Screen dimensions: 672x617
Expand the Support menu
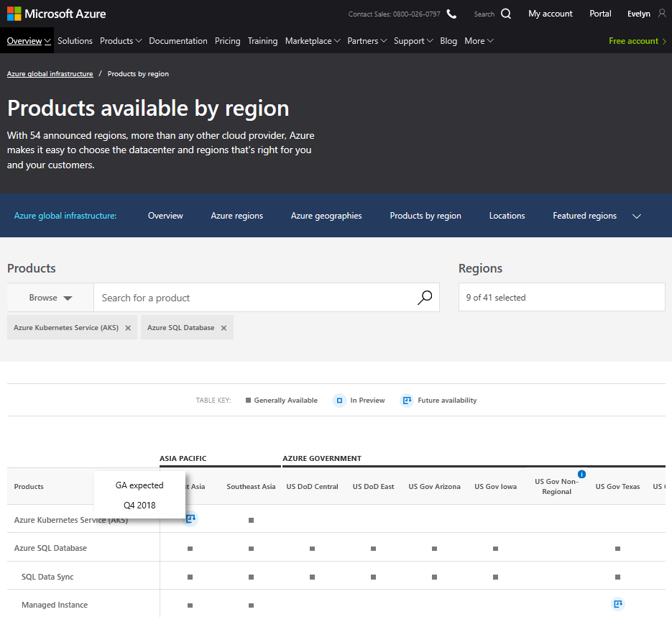tap(413, 41)
